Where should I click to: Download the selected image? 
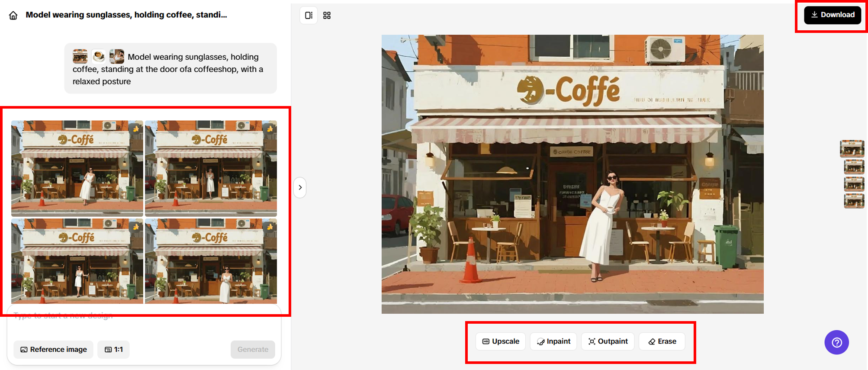pyautogui.click(x=833, y=15)
